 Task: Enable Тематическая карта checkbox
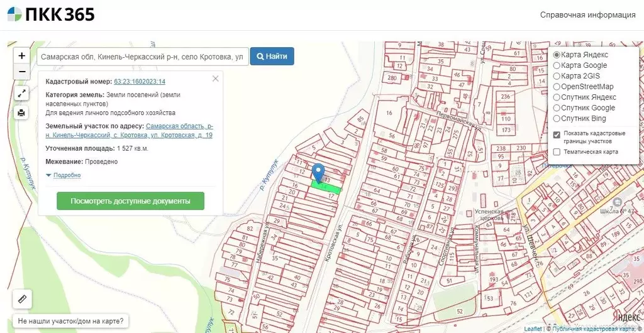pos(557,152)
